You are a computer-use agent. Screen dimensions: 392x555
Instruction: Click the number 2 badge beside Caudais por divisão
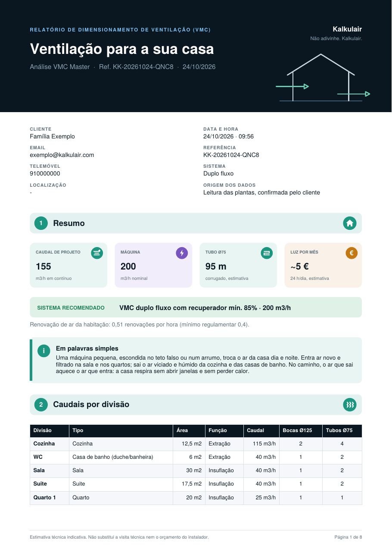pyautogui.click(x=41, y=404)
